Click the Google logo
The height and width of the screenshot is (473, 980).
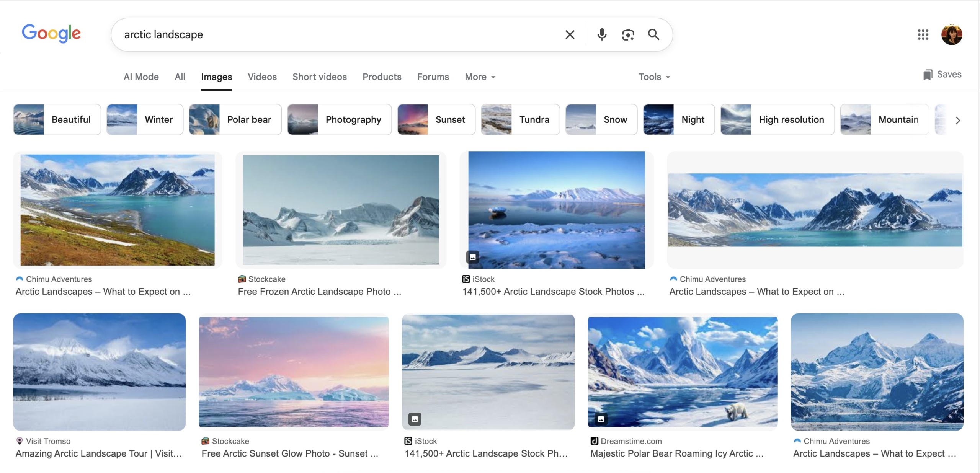pyautogui.click(x=51, y=34)
